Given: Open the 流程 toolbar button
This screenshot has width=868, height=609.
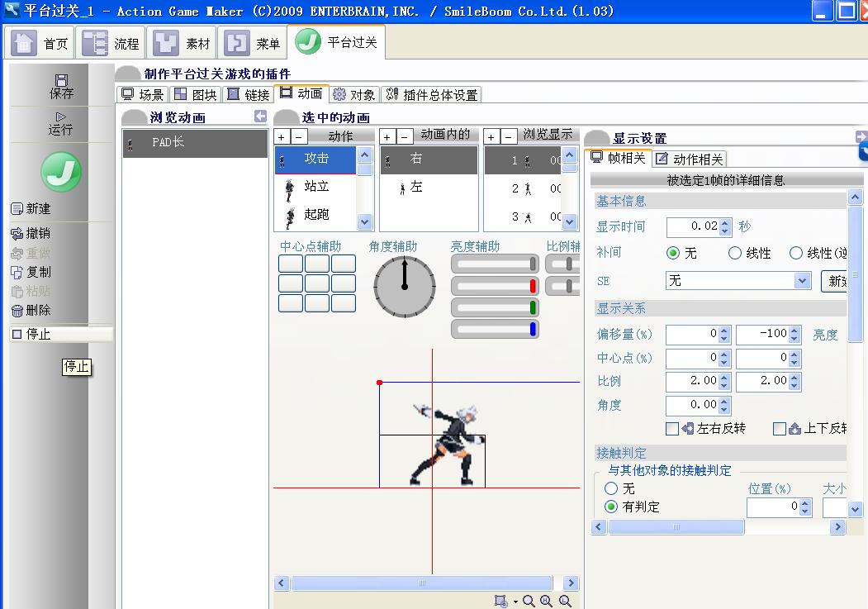Looking at the screenshot, I should coord(111,43).
